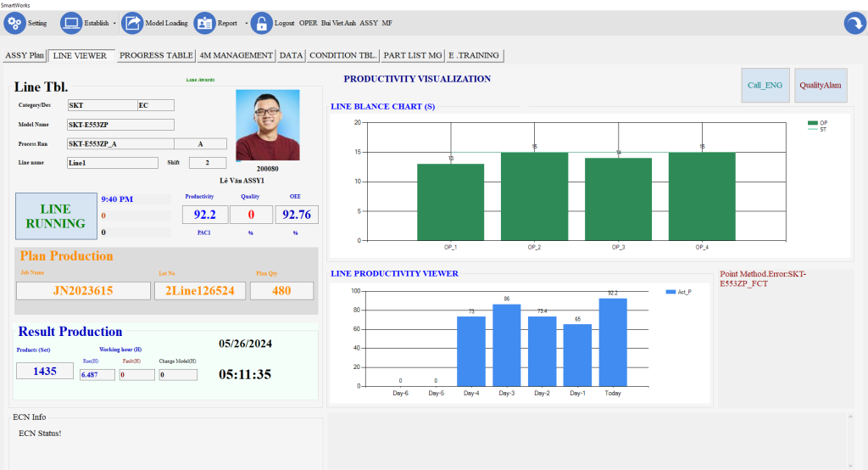Click the Line Awards label
868x470 pixels.
pos(200,80)
